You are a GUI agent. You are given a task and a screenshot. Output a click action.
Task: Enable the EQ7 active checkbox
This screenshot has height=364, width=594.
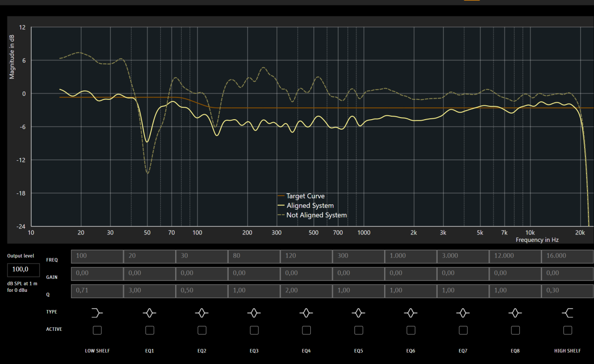click(x=463, y=330)
